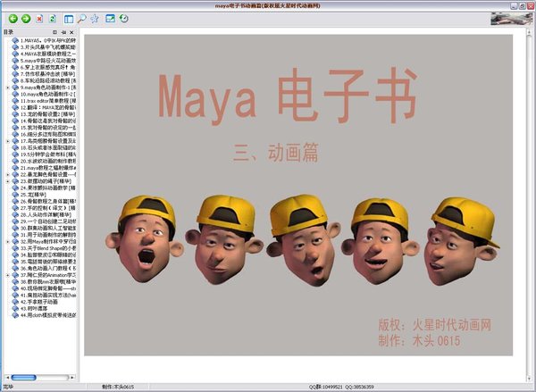Open chapter 21.maya教程

[x=48, y=168]
